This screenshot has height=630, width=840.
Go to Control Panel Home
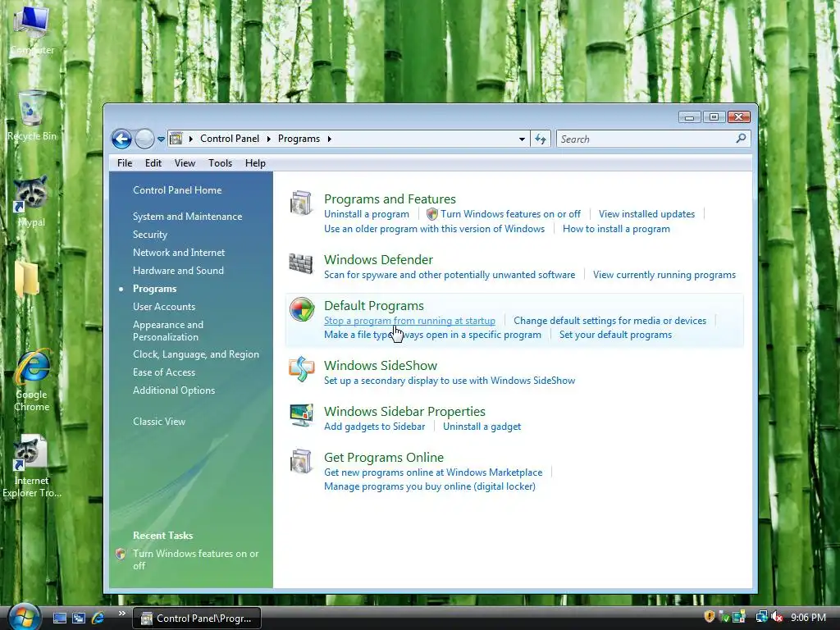point(177,190)
